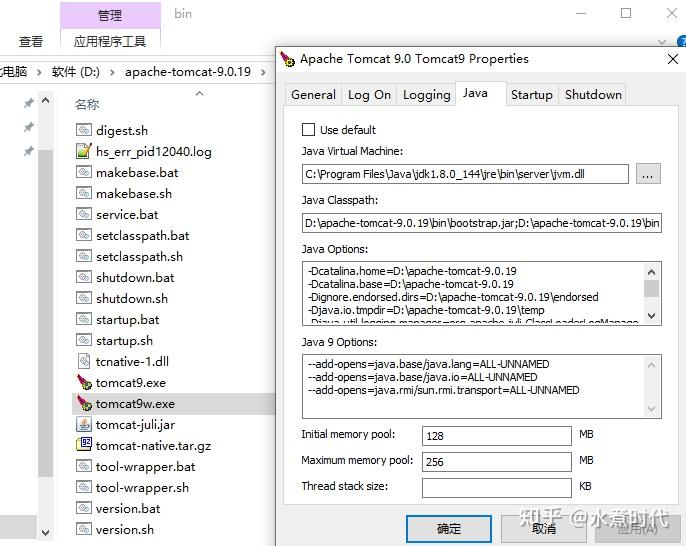
Task: Click the 名称 column sort arrow
Action: (200, 93)
